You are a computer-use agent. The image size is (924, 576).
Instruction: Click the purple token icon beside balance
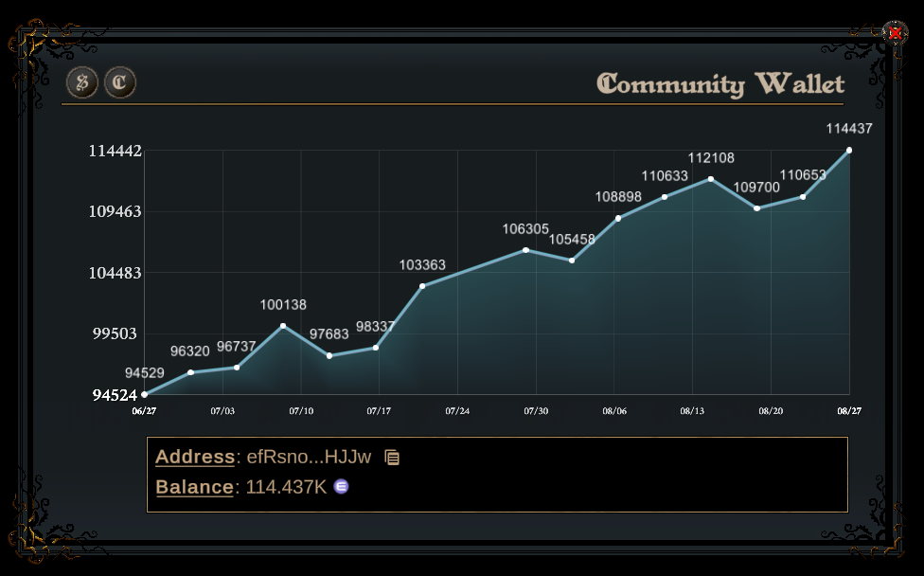click(x=342, y=486)
